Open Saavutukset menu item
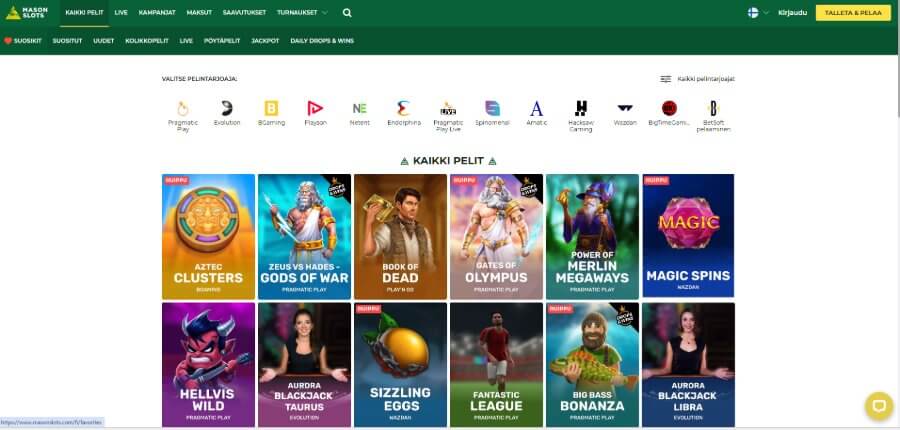 [x=245, y=13]
